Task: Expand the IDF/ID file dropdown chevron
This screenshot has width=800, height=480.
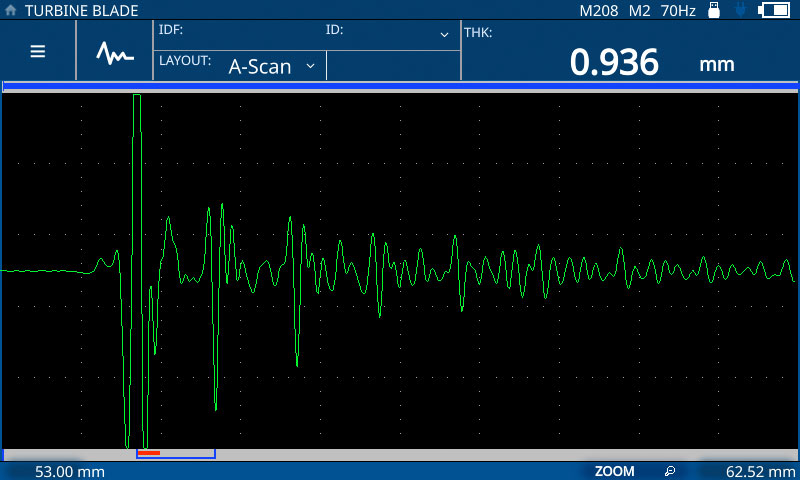Action: [x=444, y=34]
